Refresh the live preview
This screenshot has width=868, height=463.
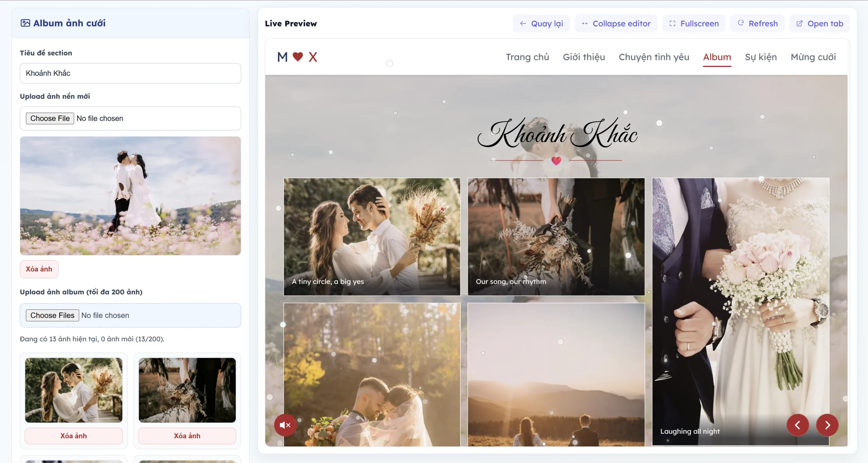pyautogui.click(x=758, y=23)
